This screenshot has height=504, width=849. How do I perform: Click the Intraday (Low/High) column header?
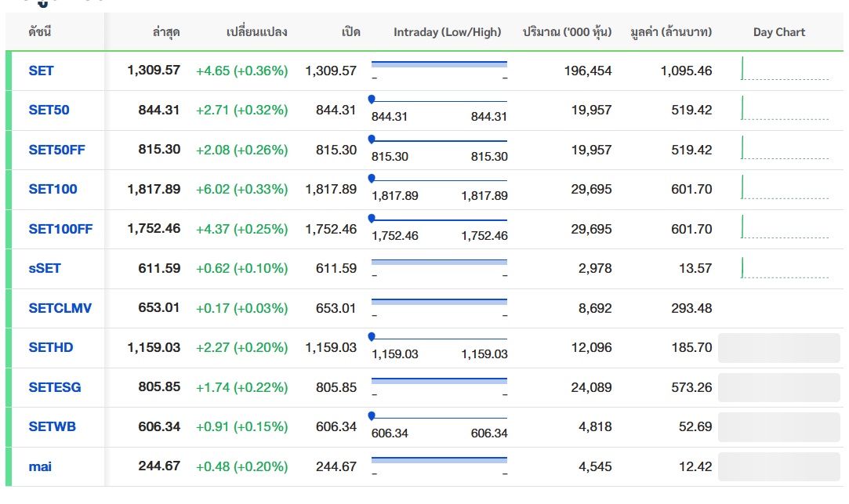(x=447, y=32)
